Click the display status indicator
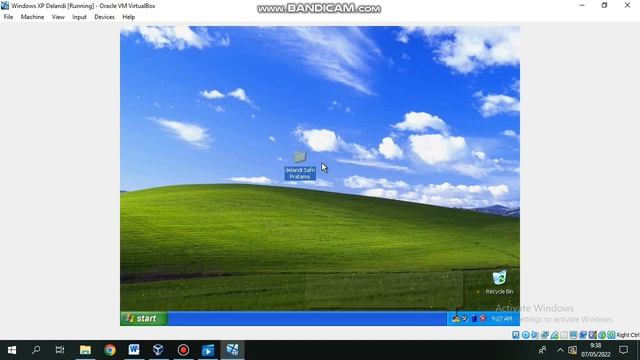The height and width of the screenshot is (360, 640). [x=573, y=335]
